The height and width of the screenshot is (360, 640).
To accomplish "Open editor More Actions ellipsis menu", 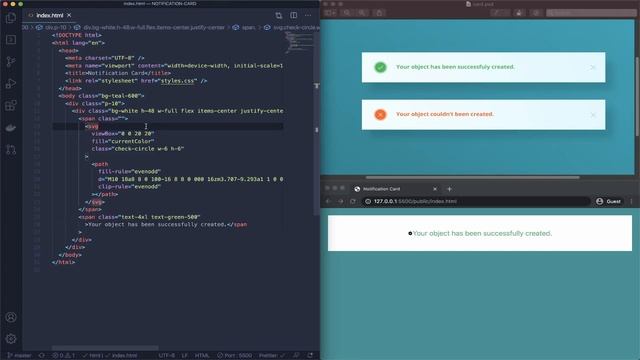I will 308,16.
